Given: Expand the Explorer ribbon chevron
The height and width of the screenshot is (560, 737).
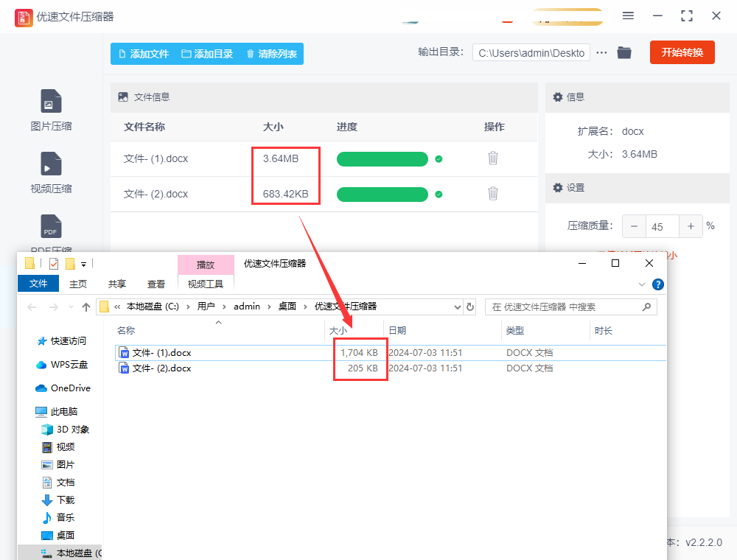Looking at the screenshot, I should coord(642,284).
